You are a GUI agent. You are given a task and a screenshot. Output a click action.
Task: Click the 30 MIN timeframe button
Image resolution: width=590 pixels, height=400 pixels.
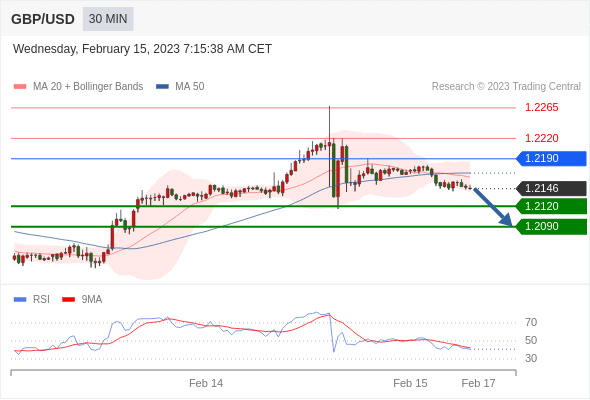[108, 19]
